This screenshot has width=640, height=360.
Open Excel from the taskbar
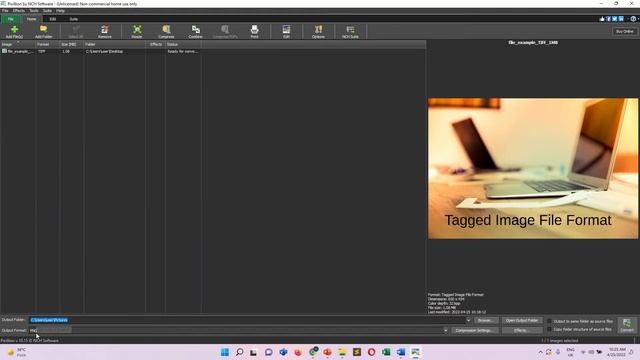point(386,352)
